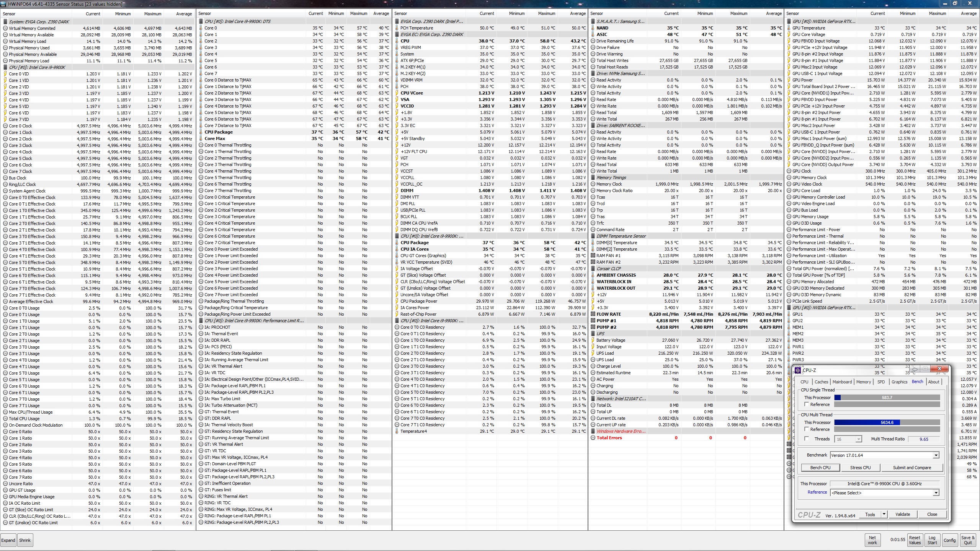Click the fan icon beside PUMP #1
The width and height of the screenshot is (980, 551).
pyautogui.click(x=593, y=321)
